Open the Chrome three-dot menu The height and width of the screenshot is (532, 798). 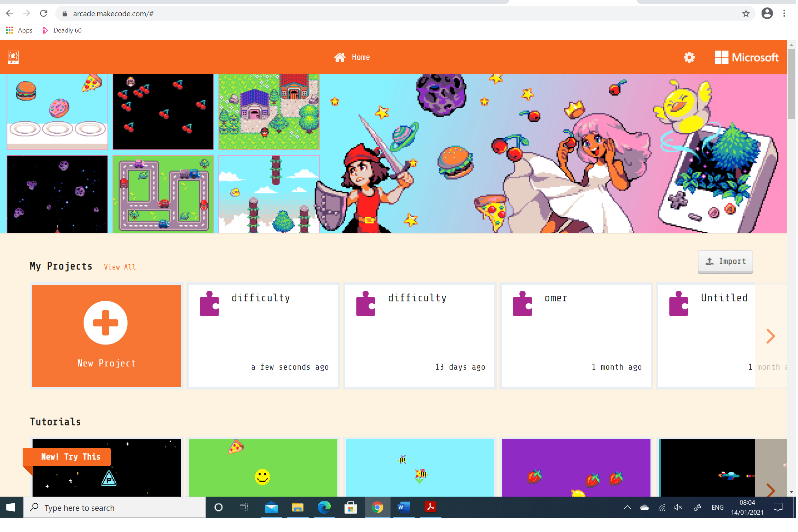coord(784,13)
